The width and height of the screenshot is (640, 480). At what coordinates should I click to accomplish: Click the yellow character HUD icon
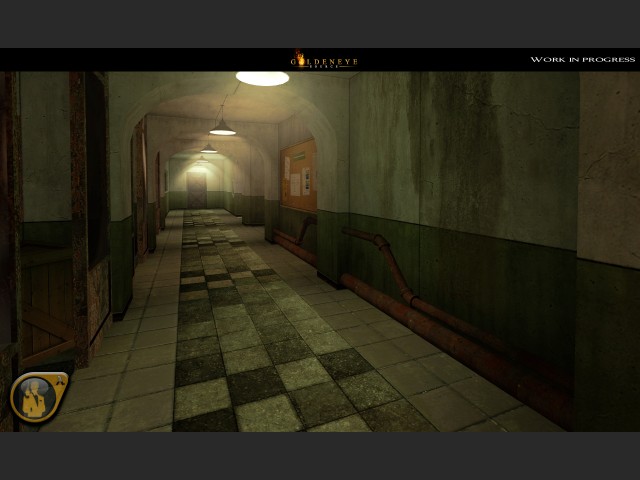[39, 396]
